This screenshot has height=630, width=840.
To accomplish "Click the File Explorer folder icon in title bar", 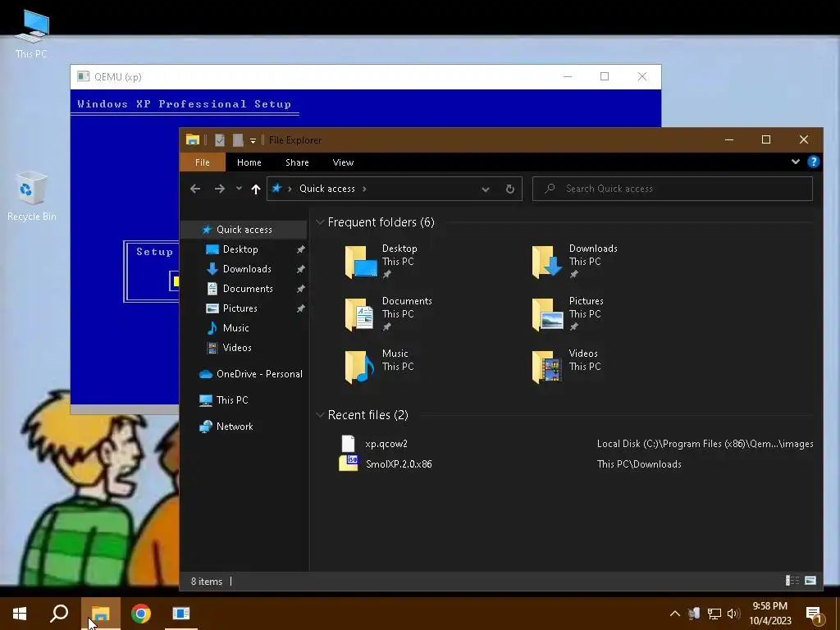I will (x=193, y=139).
